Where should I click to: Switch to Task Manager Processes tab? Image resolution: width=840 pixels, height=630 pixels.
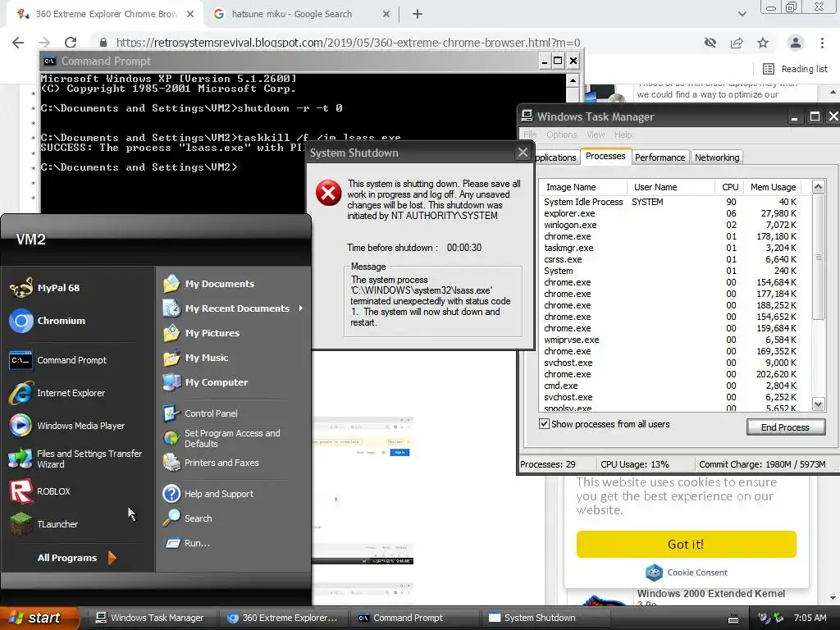[605, 156]
